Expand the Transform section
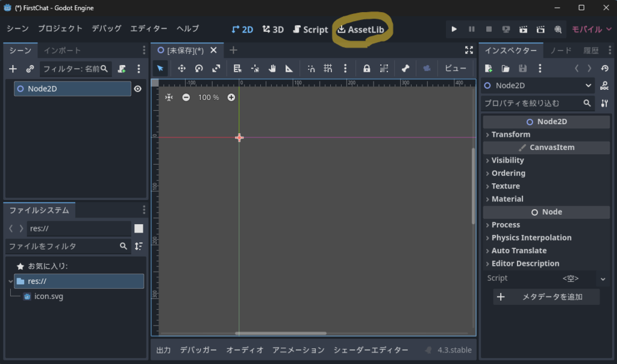 pyautogui.click(x=546, y=134)
